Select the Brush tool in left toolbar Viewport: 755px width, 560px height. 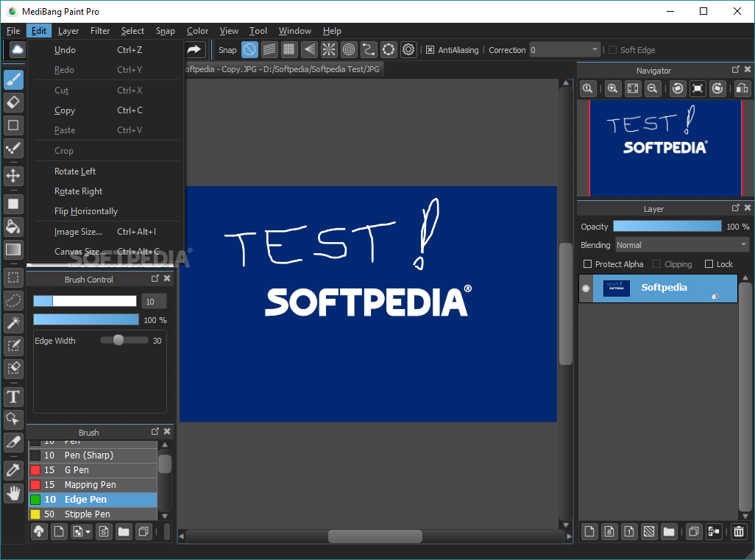pos(13,79)
